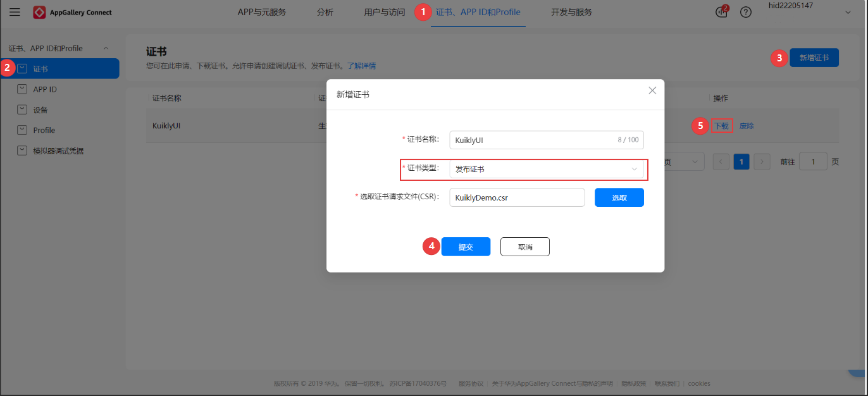The image size is (868, 396).
Task: Click the 取消 button
Action: 525,247
